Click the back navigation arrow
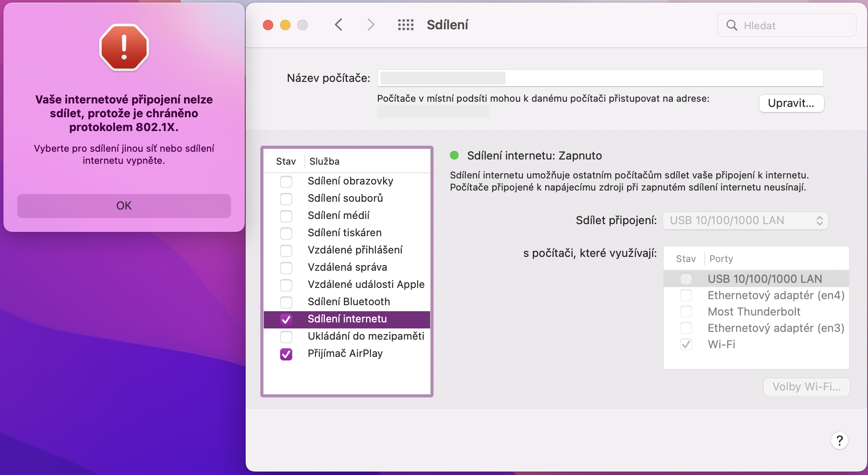The image size is (868, 475). pyautogui.click(x=339, y=25)
